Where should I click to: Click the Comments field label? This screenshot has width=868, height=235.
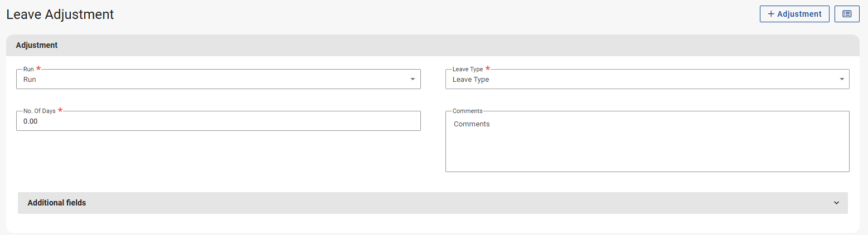(467, 111)
